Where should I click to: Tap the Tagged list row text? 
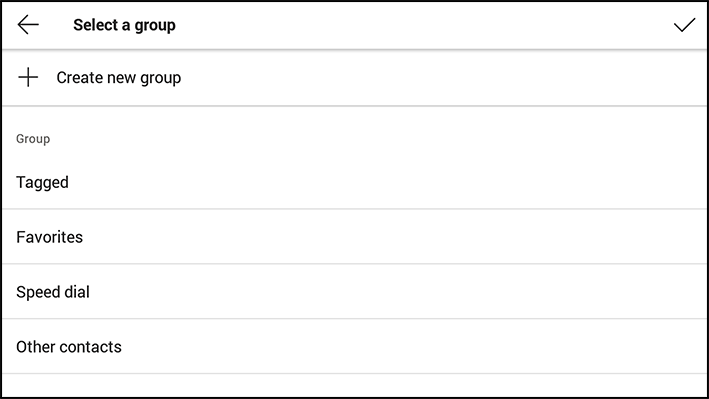(x=43, y=183)
